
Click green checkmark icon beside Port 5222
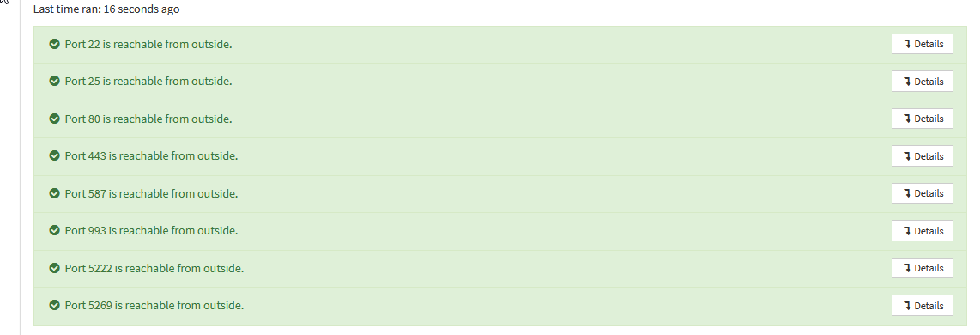click(x=54, y=267)
